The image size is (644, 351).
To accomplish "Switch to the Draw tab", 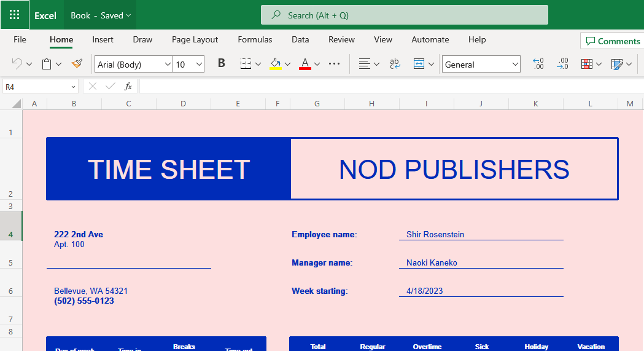I will coord(142,39).
